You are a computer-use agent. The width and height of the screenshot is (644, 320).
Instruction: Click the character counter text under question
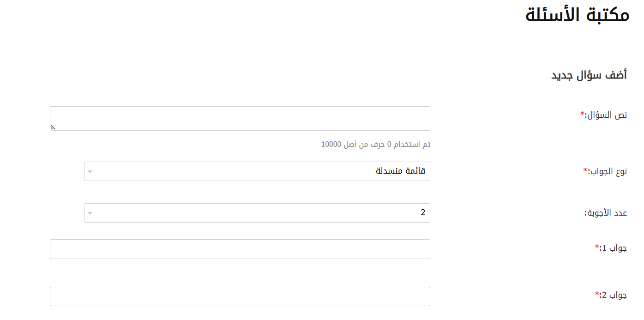coord(376,145)
